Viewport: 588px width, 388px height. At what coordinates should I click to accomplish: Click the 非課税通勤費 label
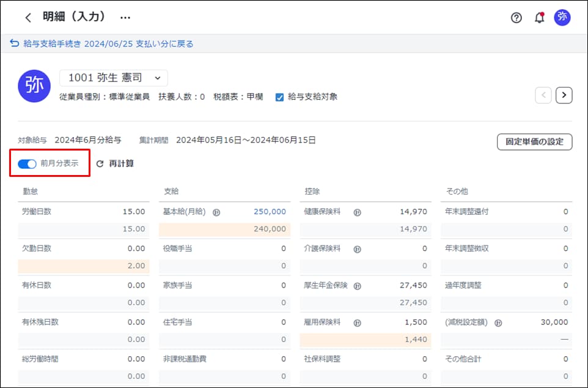(185, 359)
